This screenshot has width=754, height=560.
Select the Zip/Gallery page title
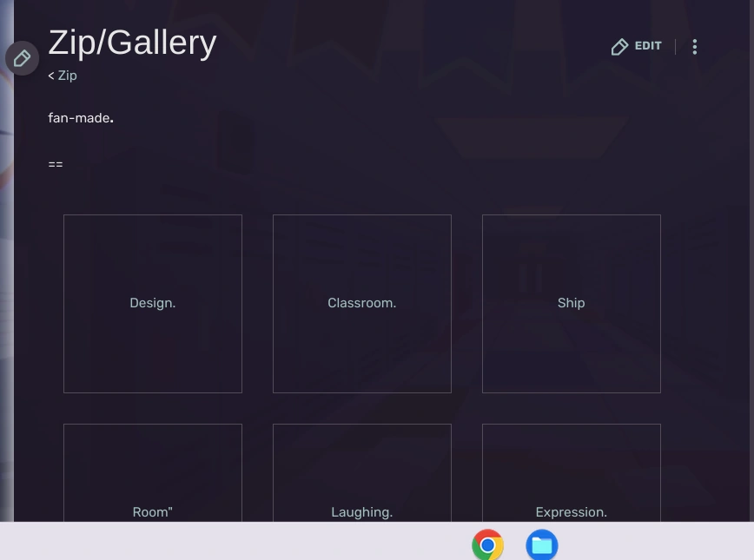(132, 42)
